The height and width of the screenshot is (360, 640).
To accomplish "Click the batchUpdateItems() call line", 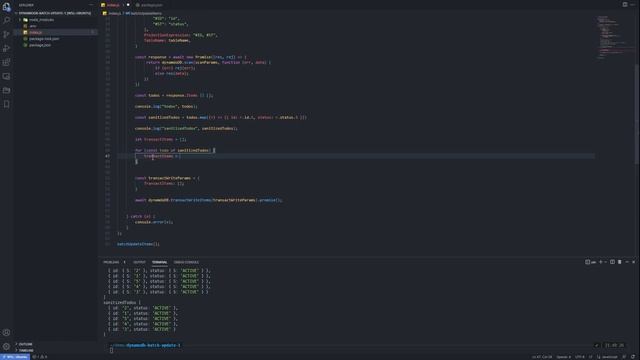I will click(138, 244).
